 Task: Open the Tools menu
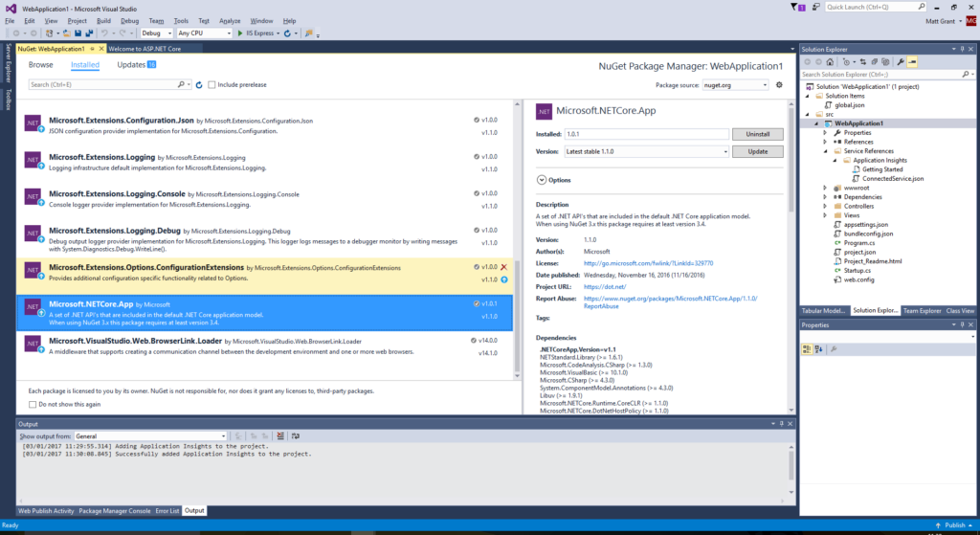coord(181,21)
